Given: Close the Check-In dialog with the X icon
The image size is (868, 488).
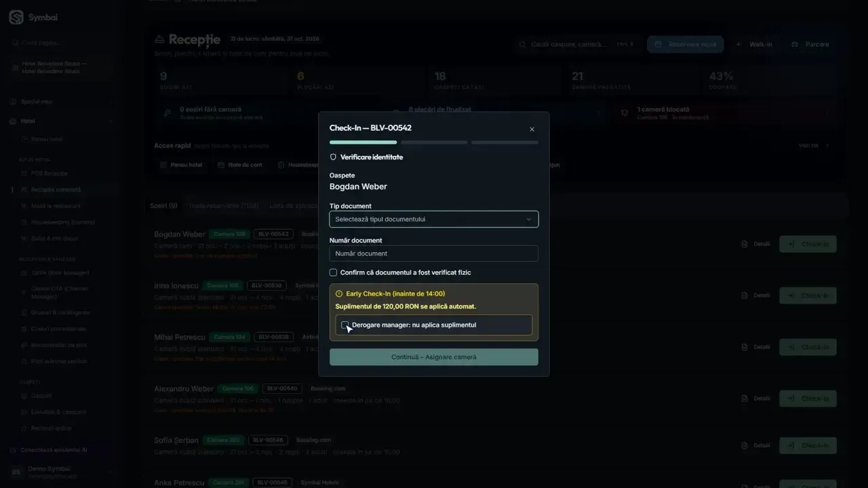Looking at the screenshot, I should point(532,129).
